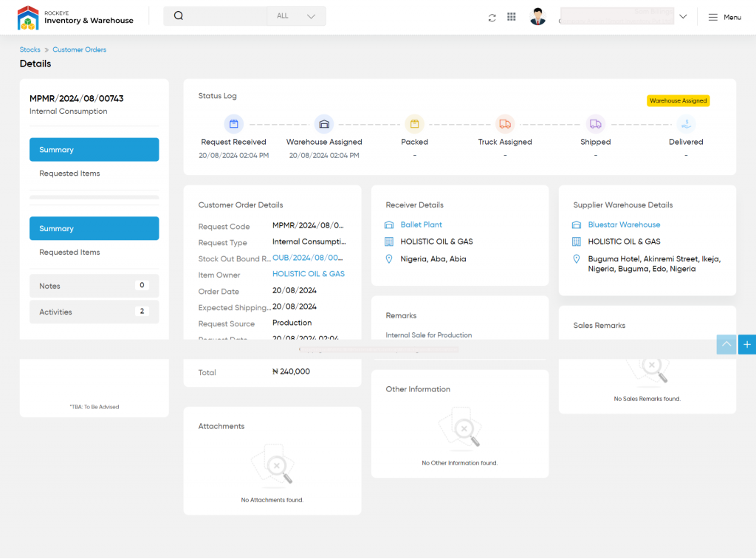Open the Ballet Plant receiver link
The width and height of the screenshot is (756, 559).
pyautogui.click(x=421, y=224)
